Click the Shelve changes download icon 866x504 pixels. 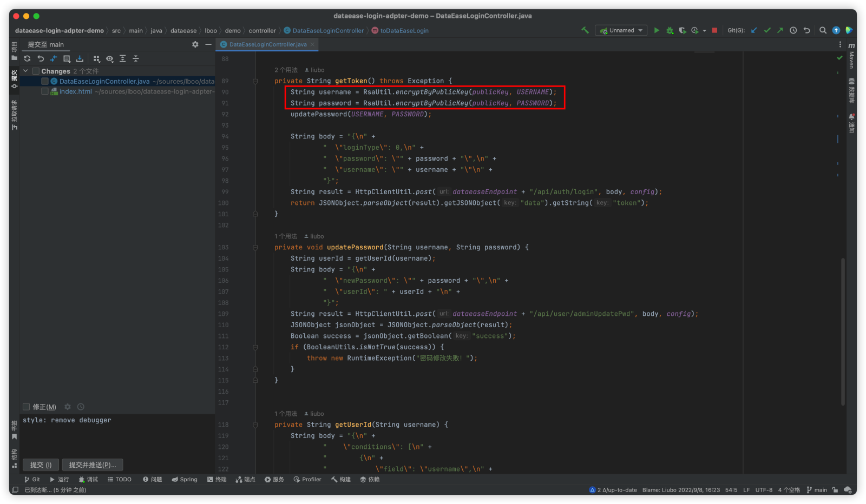(x=80, y=58)
